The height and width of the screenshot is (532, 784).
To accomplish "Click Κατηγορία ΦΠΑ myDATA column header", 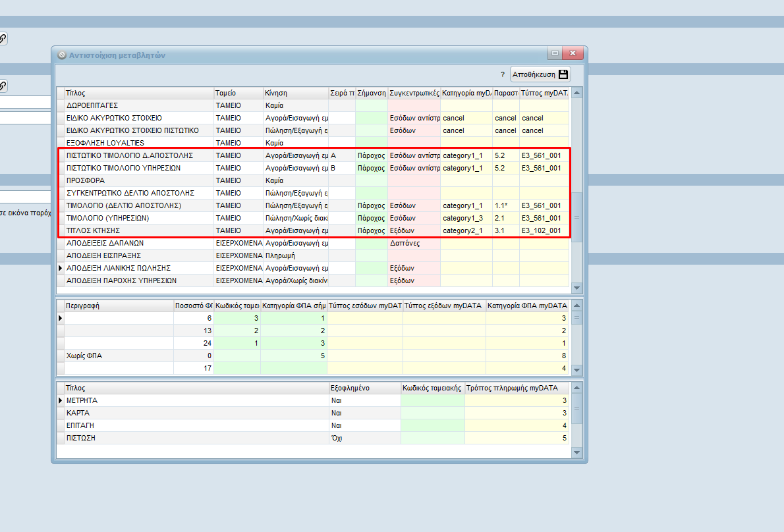I will pos(528,306).
